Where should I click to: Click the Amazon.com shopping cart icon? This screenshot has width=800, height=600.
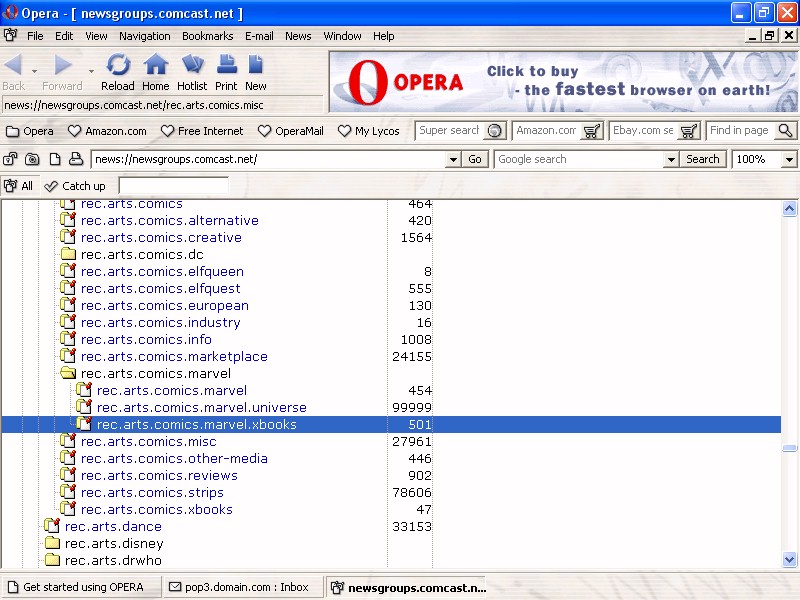pyautogui.click(x=592, y=131)
